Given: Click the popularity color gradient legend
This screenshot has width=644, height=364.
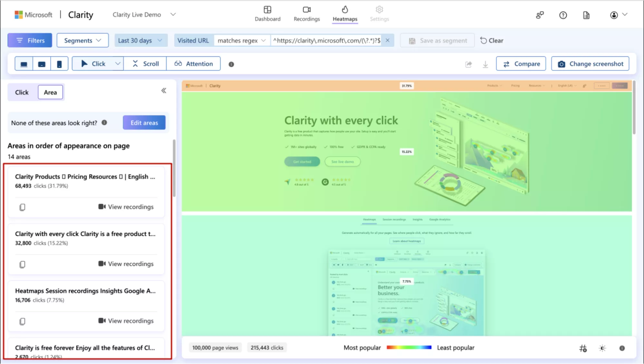Looking at the screenshot, I should click(409, 347).
